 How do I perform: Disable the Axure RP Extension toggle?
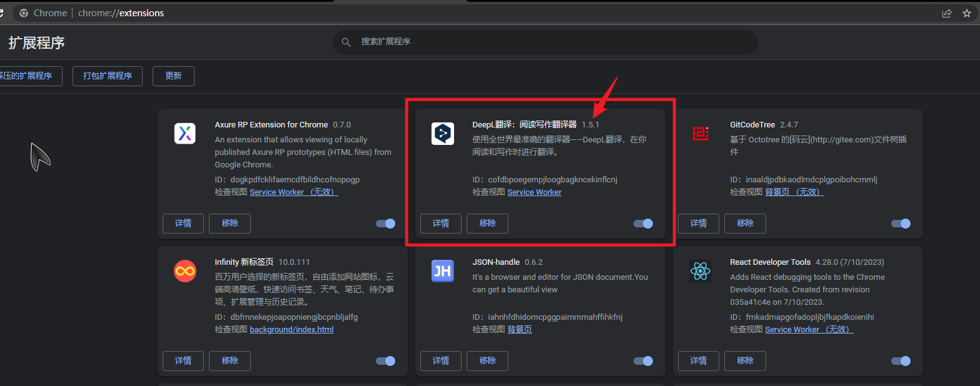(x=385, y=224)
